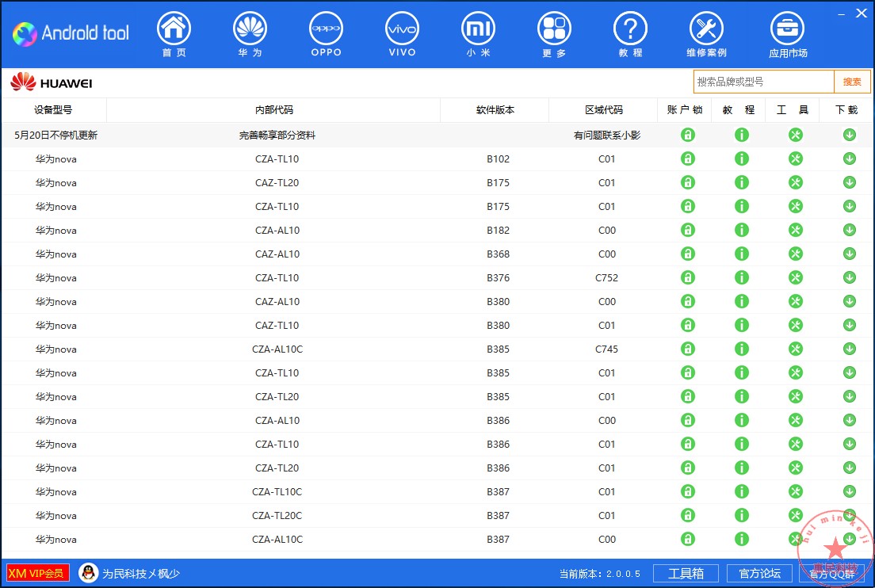
Task: Click the search input field for brand or model
Action: 761,81
